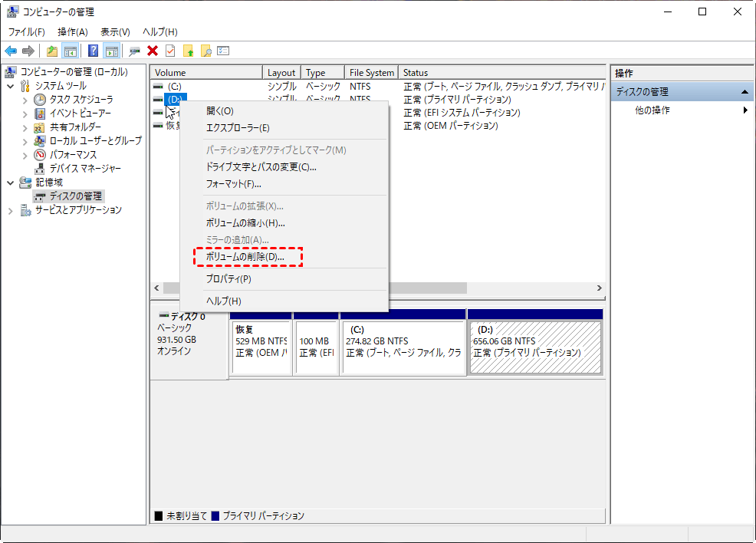
Task: Select ヘルプ(H) in the context menu
Action: (284, 301)
